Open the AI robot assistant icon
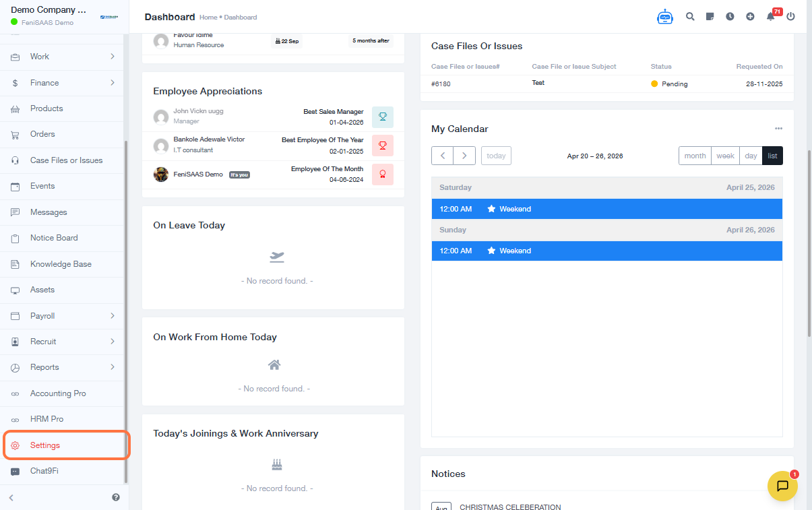Screen dimensions: 812x510 tap(665, 17)
